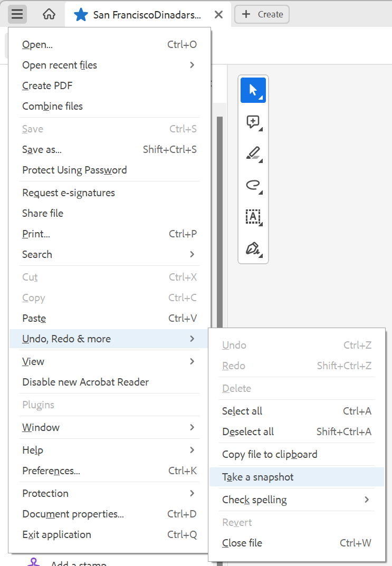Screen dimensions: 392x566
Task: Select the Highlight text tool
Action: 253,154
